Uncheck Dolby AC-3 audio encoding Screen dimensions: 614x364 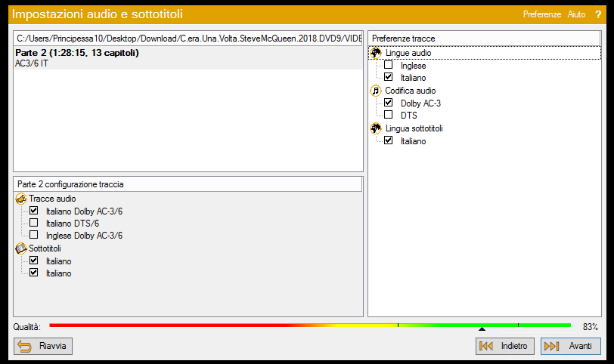[389, 103]
